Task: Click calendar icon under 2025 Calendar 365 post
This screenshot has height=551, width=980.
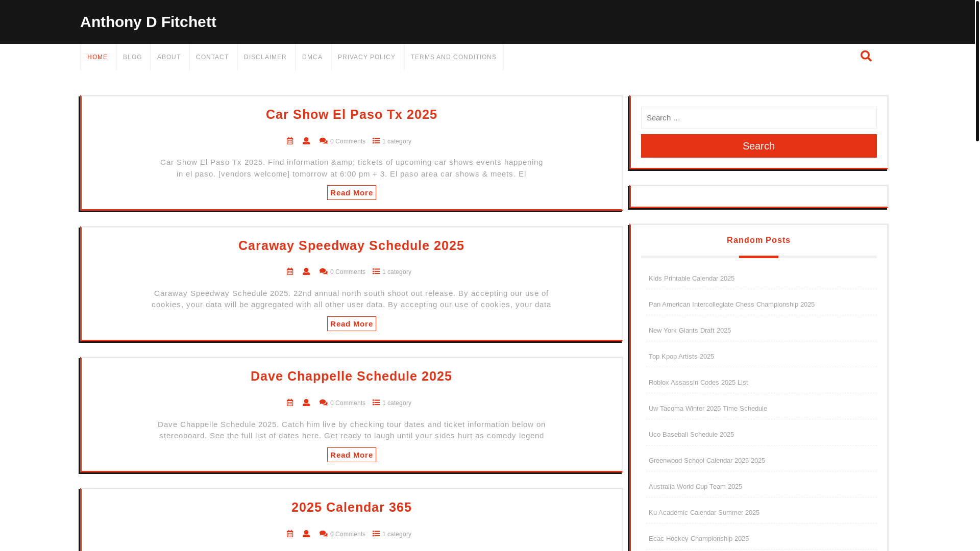Action: (x=290, y=534)
